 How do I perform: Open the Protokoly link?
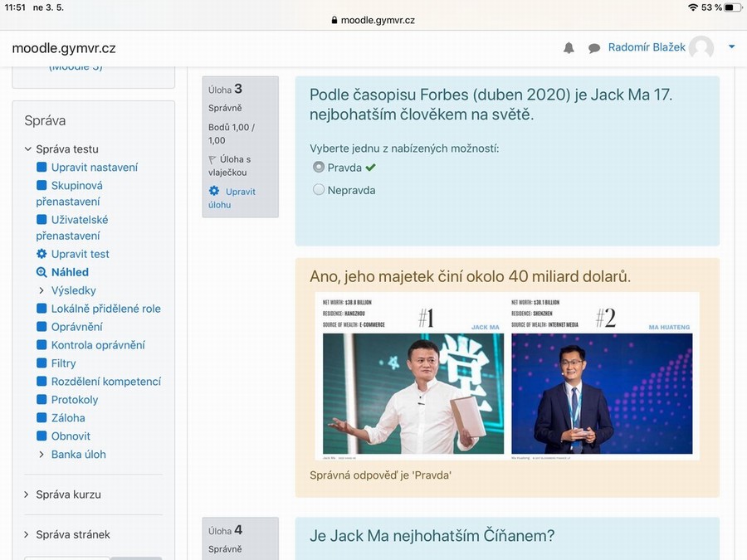point(75,400)
